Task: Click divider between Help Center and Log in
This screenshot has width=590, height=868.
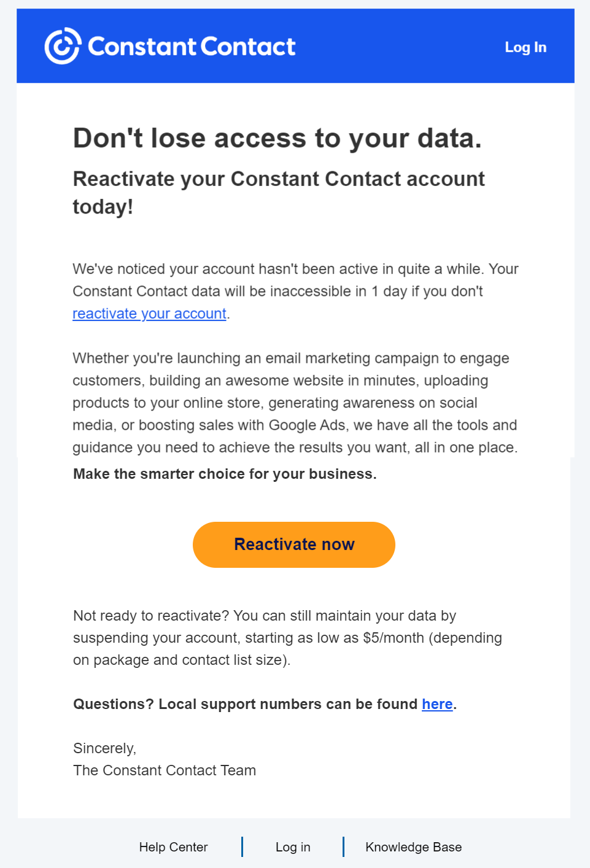Action: [243, 847]
